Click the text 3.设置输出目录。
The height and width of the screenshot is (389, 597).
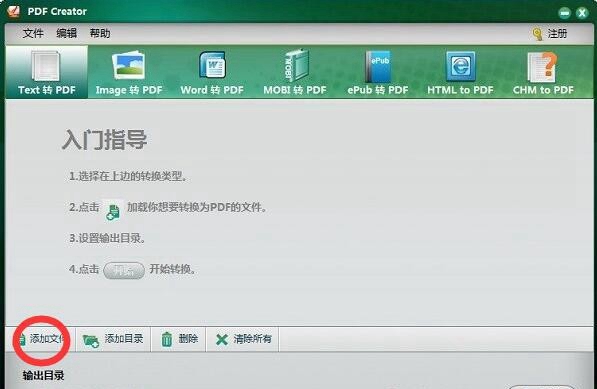coord(107,238)
